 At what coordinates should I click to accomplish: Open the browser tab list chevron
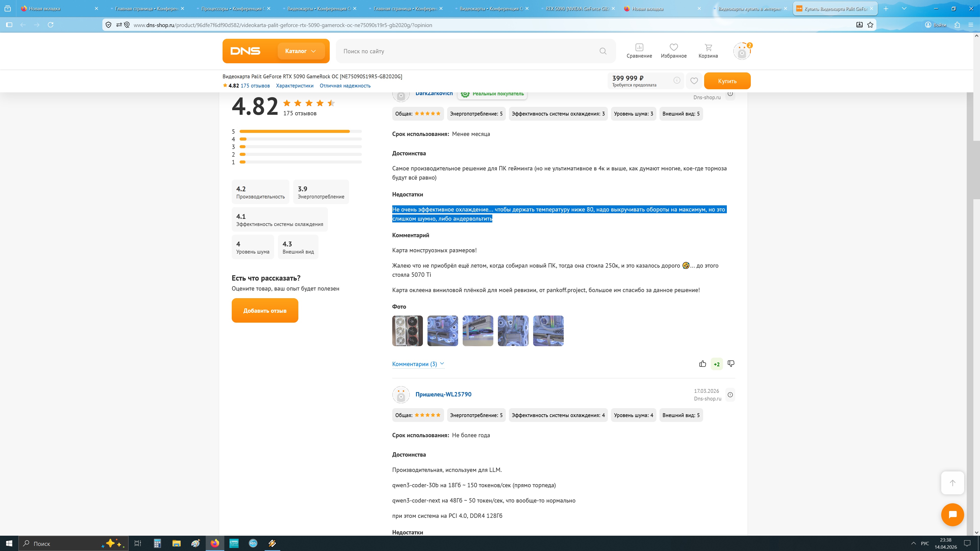coord(904,8)
